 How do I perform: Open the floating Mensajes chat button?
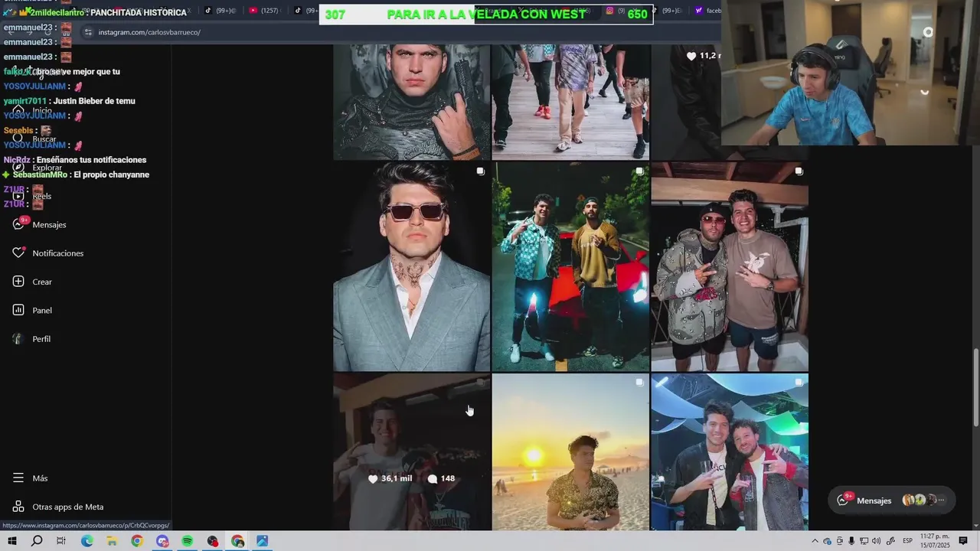tap(891, 500)
